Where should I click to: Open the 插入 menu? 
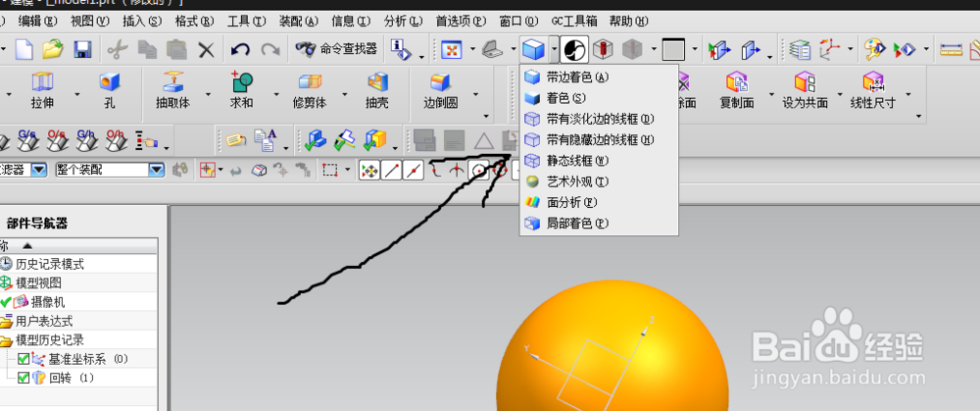[x=142, y=22]
